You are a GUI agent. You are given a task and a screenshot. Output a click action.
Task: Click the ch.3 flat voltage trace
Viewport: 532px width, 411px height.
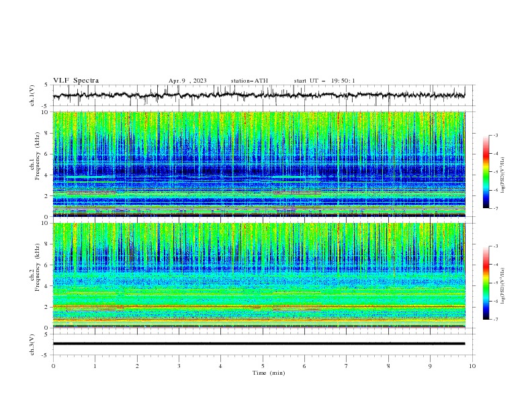[259, 344]
